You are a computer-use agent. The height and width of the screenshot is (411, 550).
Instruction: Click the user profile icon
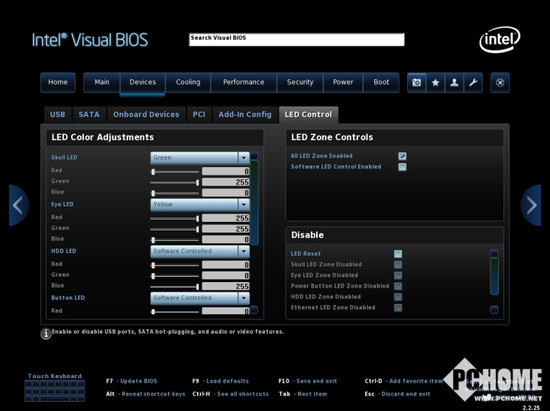[454, 82]
